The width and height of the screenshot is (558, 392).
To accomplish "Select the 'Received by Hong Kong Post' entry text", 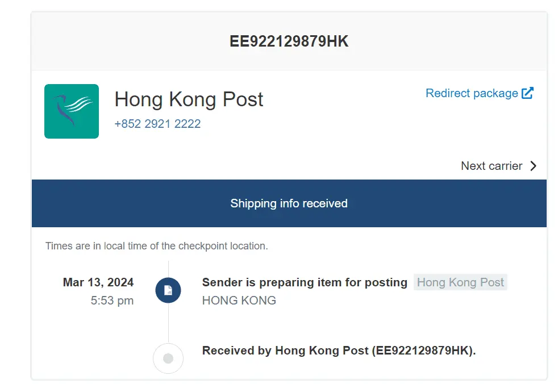I will pos(285,351).
